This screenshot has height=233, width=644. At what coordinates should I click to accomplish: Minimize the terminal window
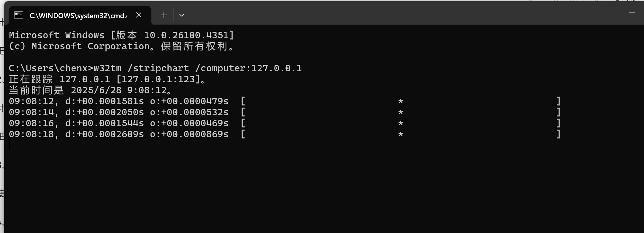pos(632,12)
